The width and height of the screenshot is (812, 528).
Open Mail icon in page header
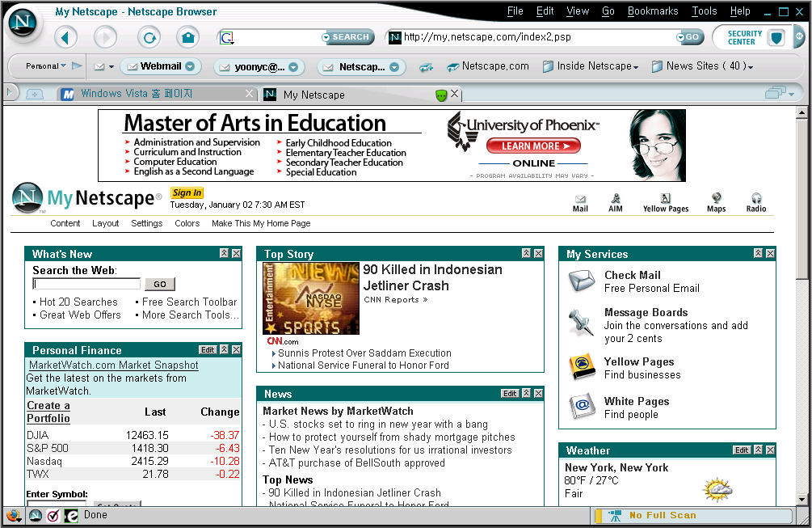coord(580,203)
